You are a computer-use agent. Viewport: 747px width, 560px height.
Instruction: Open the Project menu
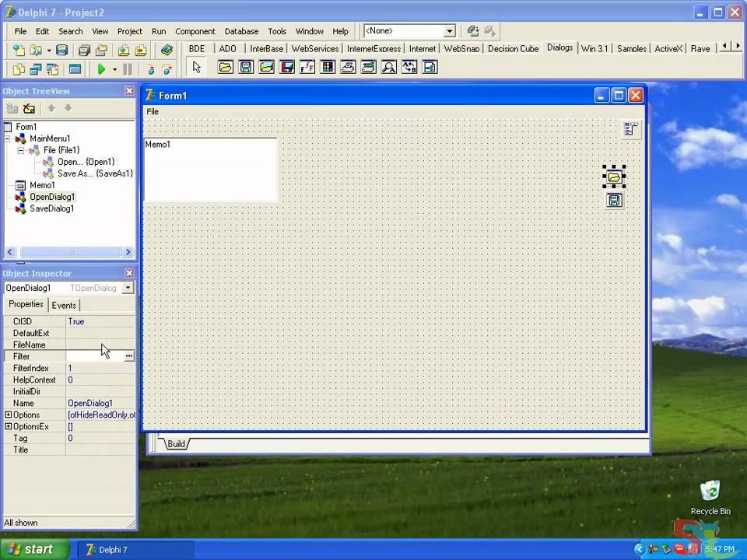coord(130,31)
